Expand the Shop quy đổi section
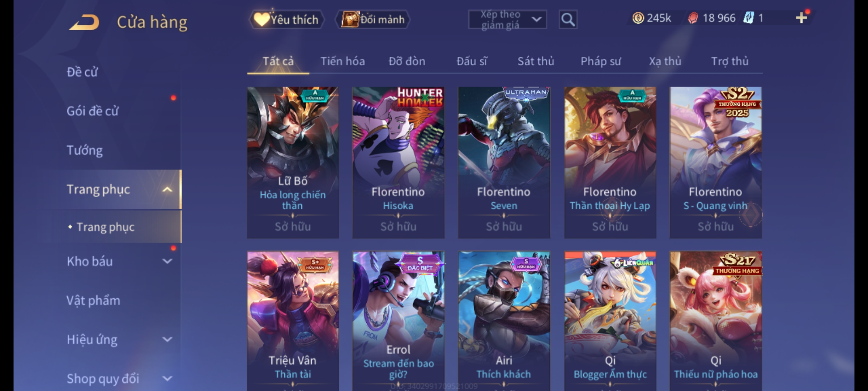The width and height of the screenshot is (868, 391). [x=167, y=378]
